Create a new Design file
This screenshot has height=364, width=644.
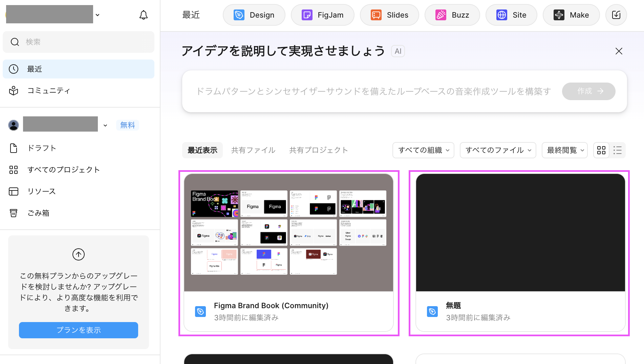pyautogui.click(x=254, y=15)
